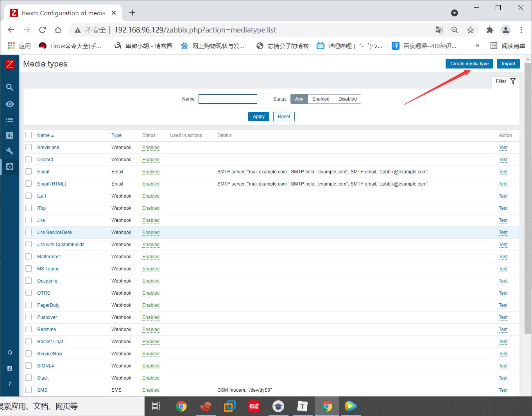Open Chrome media control dropdown icon

(x=454, y=13)
